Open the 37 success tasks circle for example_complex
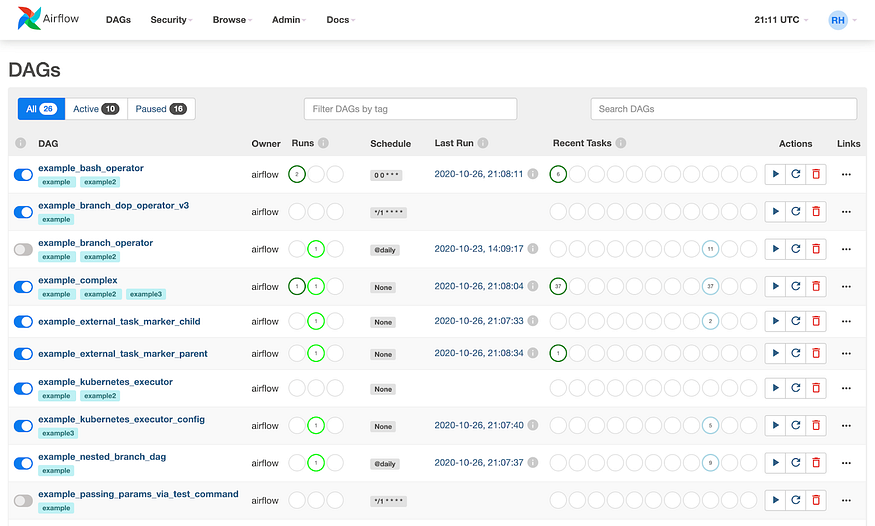The width and height of the screenshot is (875, 526). coord(558,286)
